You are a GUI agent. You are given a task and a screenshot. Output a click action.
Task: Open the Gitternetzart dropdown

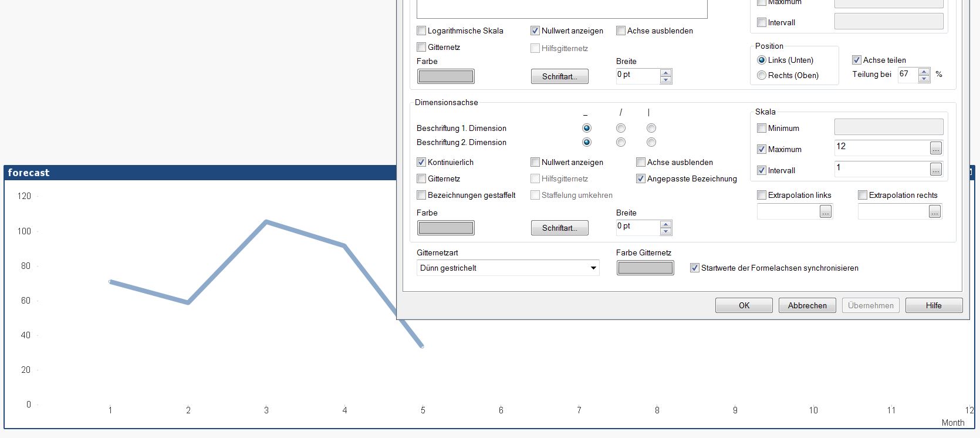coord(508,268)
